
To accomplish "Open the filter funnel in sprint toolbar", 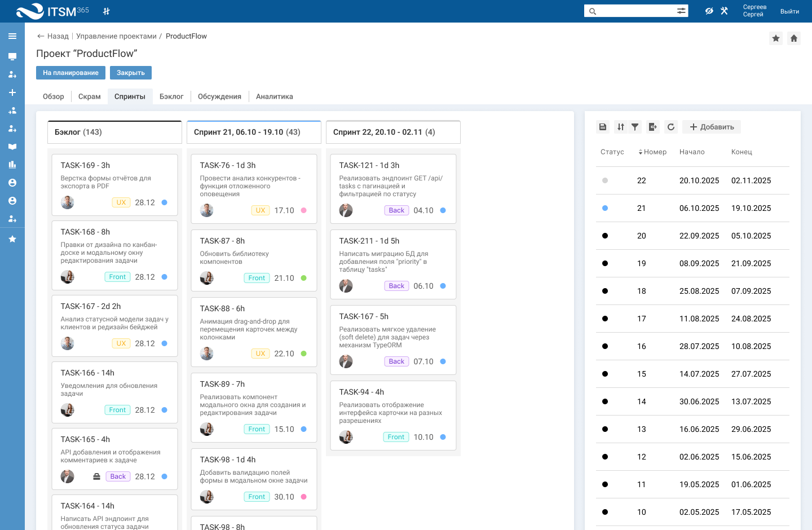I will 635,127.
